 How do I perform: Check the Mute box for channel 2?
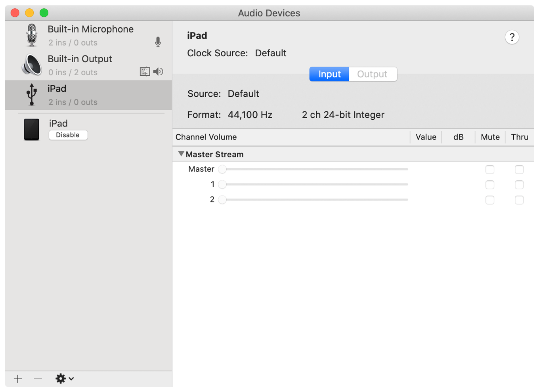pyautogui.click(x=490, y=200)
